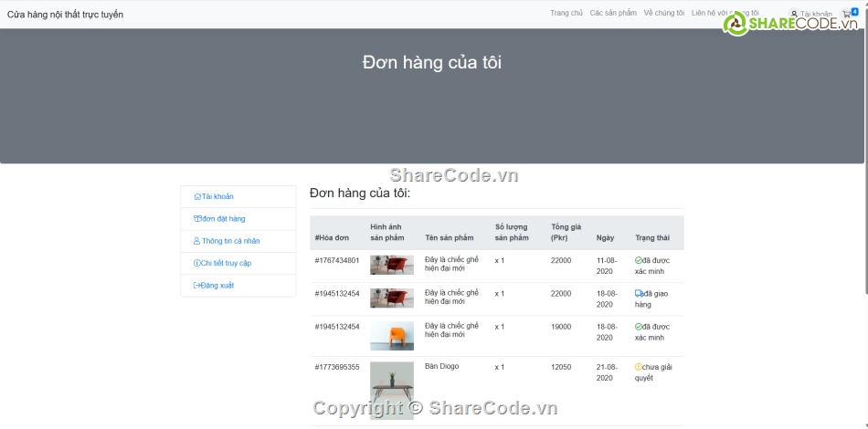The image size is (868, 429).
Task: Click the user icon beside Tài khoản
Action: (794, 14)
